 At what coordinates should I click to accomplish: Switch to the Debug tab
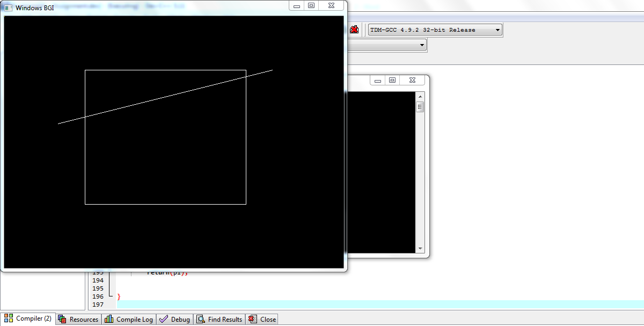175,318
